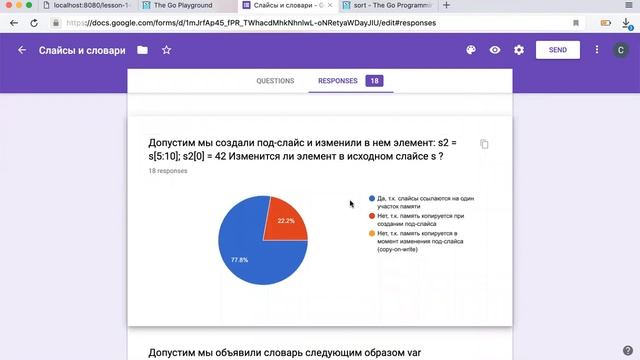Image resolution: width=640 pixels, height=360 pixels.
Task: Switch to the QUESTIONS tab
Action: pyautogui.click(x=275, y=81)
